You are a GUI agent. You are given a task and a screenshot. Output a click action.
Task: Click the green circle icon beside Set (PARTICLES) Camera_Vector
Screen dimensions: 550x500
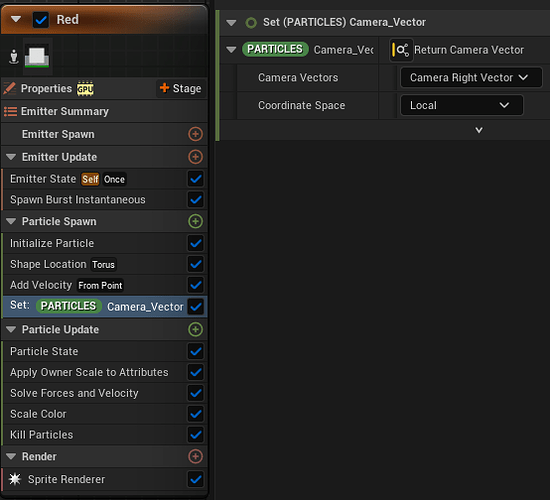coord(251,23)
